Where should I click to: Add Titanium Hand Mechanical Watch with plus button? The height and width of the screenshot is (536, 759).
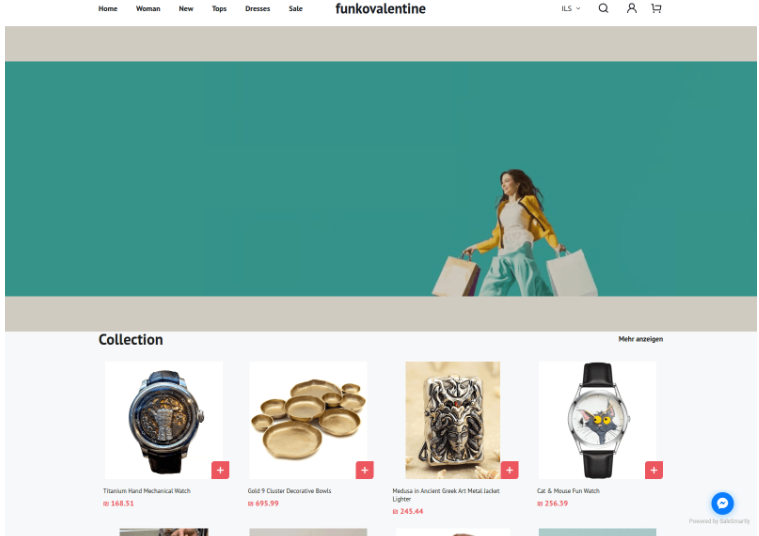220,470
